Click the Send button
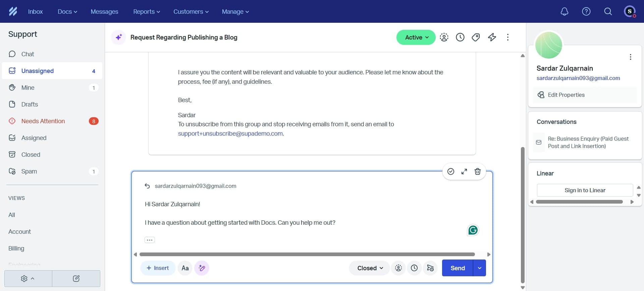This screenshot has height=291, width=644. pos(458,268)
